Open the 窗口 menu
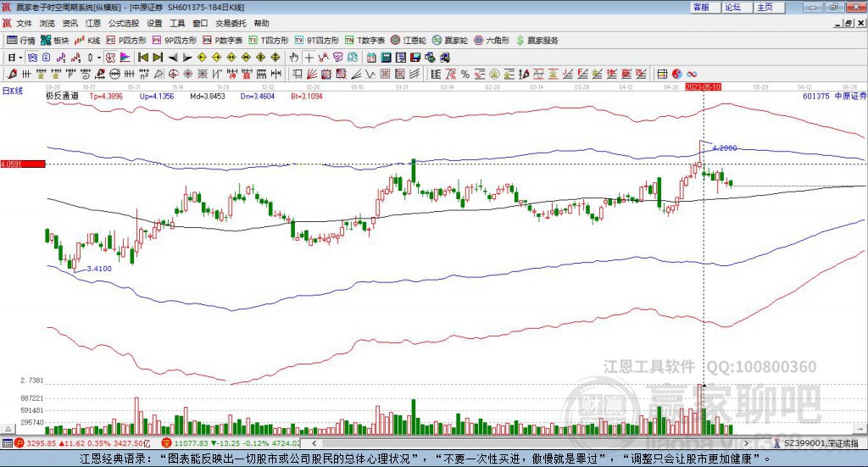Image resolution: width=868 pixels, height=467 pixels. tap(200, 23)
